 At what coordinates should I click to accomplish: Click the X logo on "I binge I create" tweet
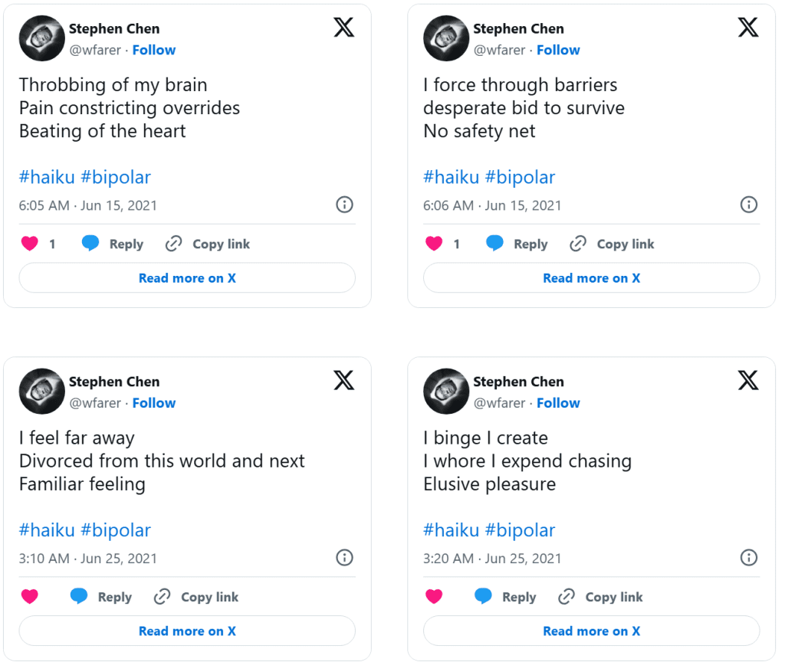[748, 380]
